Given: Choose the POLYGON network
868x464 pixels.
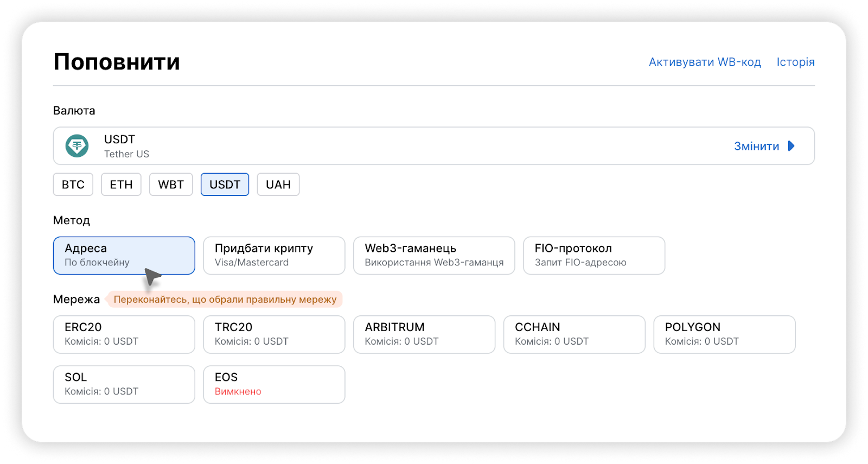Looking at the screenshot, I should (x=724, y=334).
